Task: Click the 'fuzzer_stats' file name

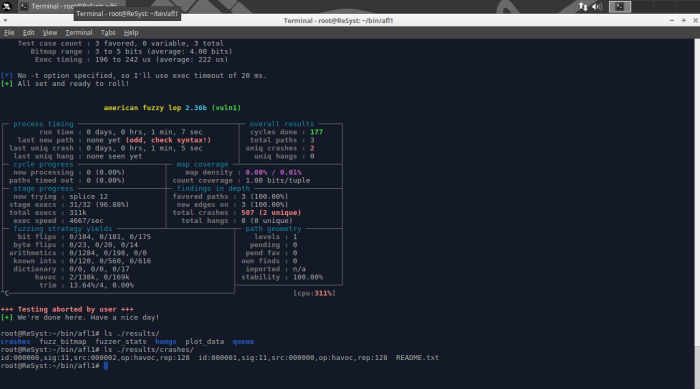Action: click(121, 342)
